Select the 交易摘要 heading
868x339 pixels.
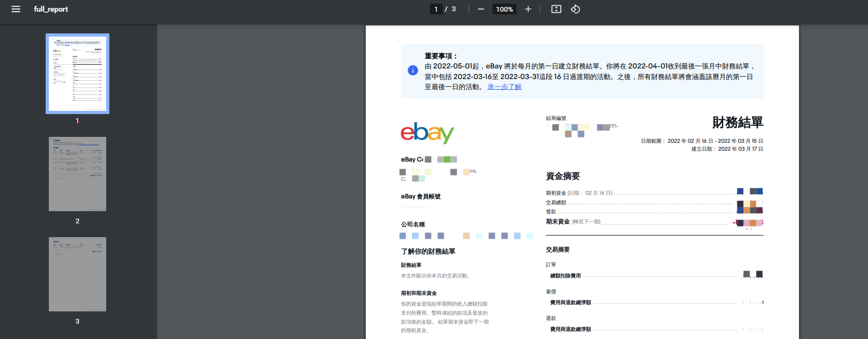click(557, 249)
